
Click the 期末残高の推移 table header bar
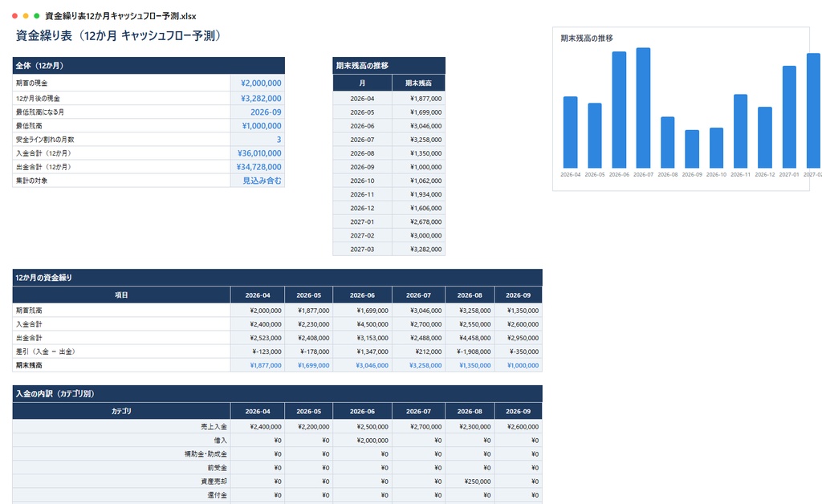tap(389, 66)
